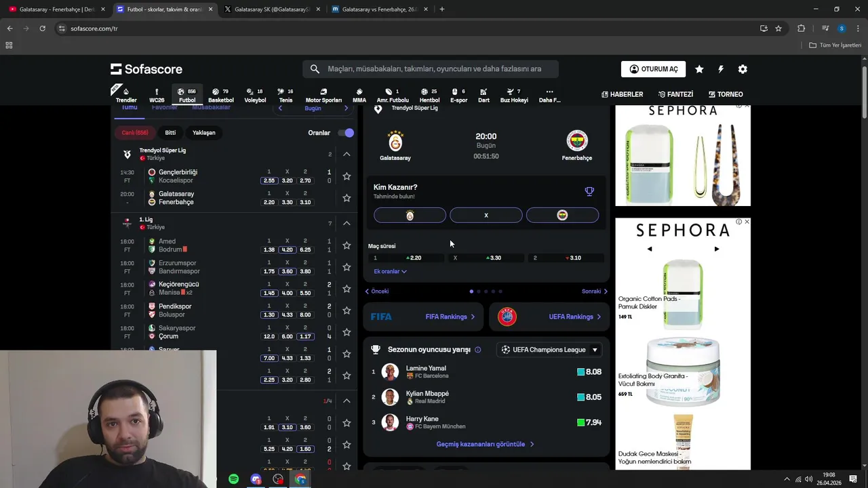Go to Sonraki next featured match

[595, 291]
